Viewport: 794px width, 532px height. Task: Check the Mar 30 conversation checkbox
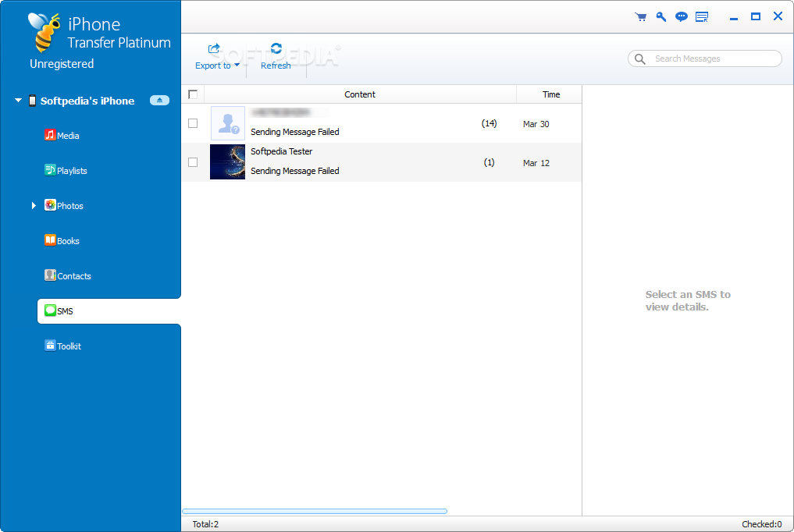pyautogui.click(x=193, y=123)
